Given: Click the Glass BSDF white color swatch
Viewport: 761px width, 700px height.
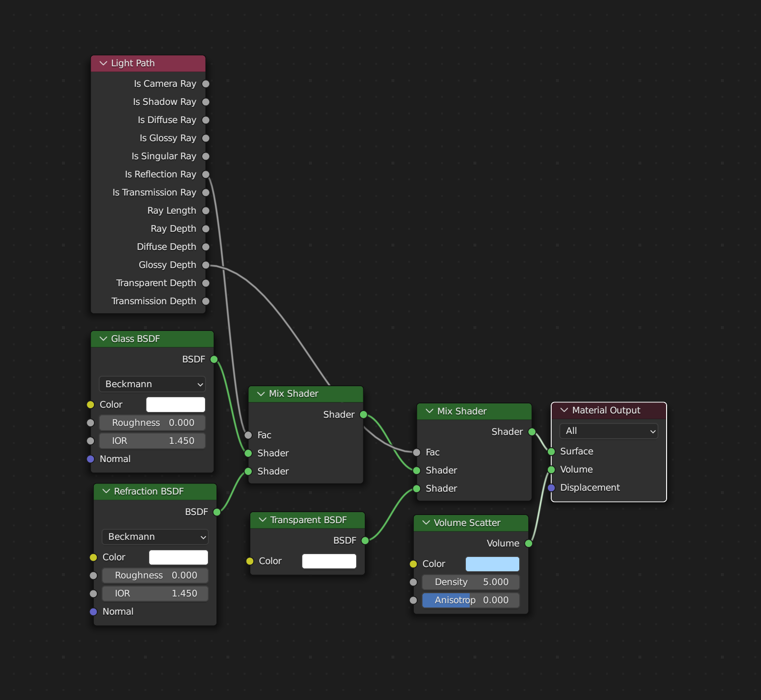Looking at the screenshot, I should pyautogui.click(x=175, y=404).
